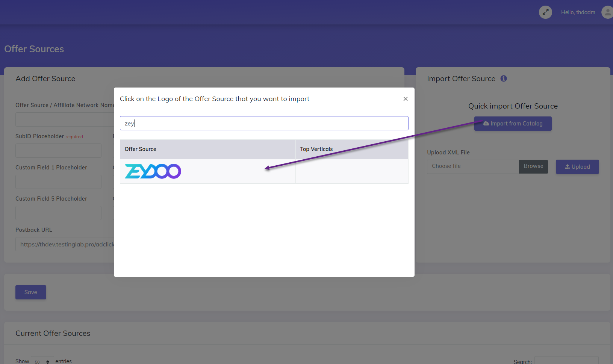Select the Zeydoo logo in catalog
The width and height of the screenshot is (613, 364).
pos(153,171)
